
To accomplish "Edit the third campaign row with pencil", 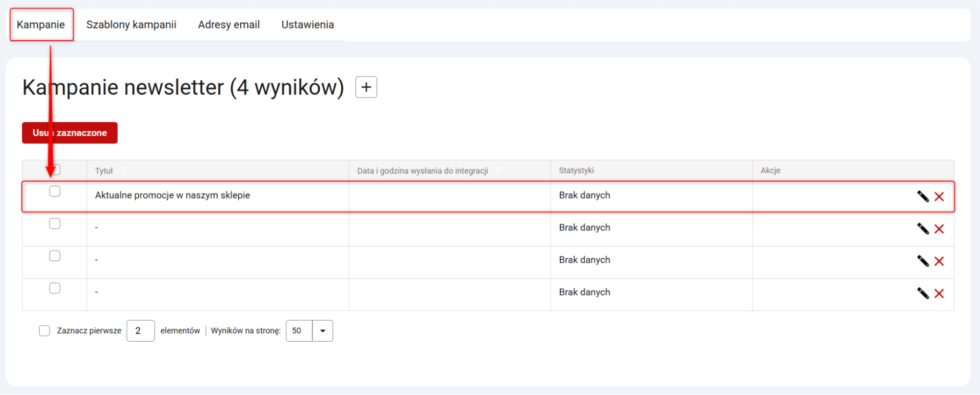I will 923,261.
